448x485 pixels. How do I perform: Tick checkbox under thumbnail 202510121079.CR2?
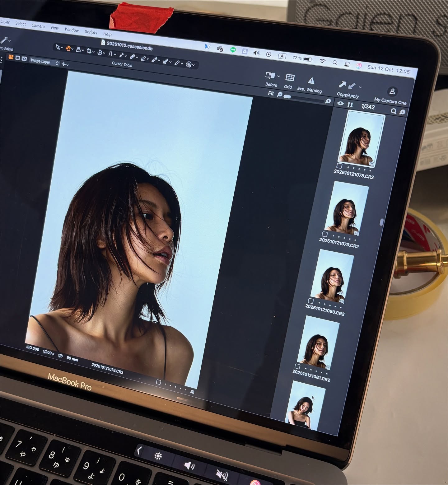point(325,234)
